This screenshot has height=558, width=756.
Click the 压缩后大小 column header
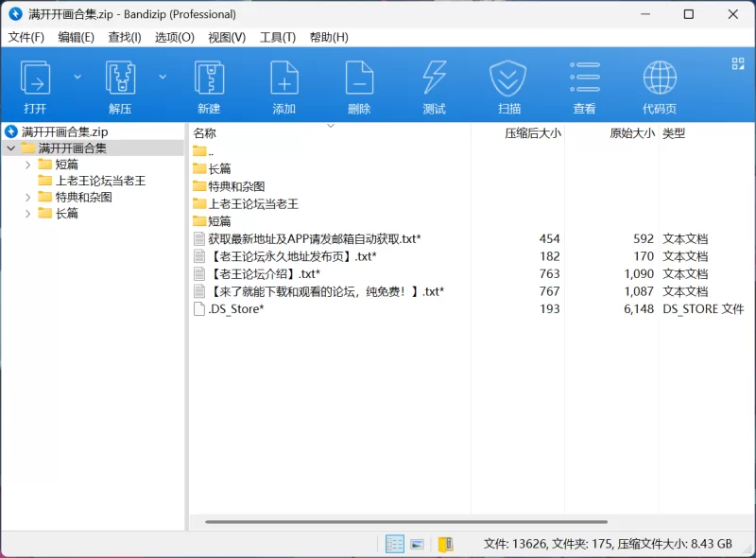[x=533, y=133]
